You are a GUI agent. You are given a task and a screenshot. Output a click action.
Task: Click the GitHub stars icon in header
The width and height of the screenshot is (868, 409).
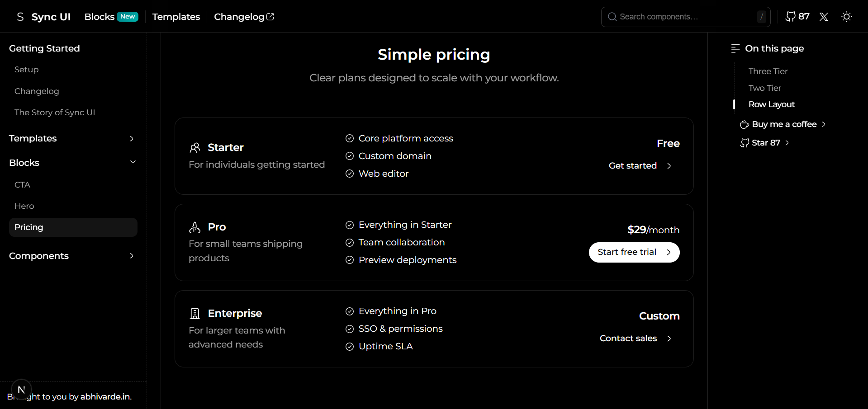pos(790,17)
